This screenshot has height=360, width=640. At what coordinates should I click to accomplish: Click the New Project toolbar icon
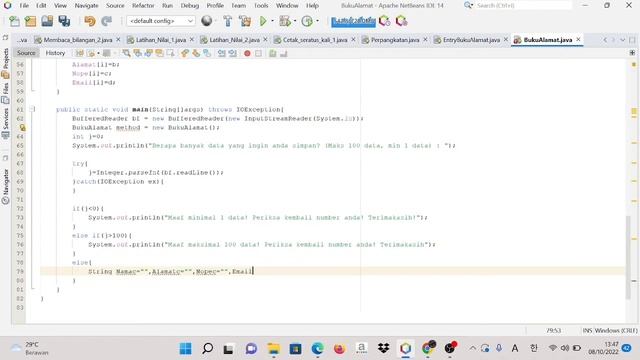tap(30, 21)
